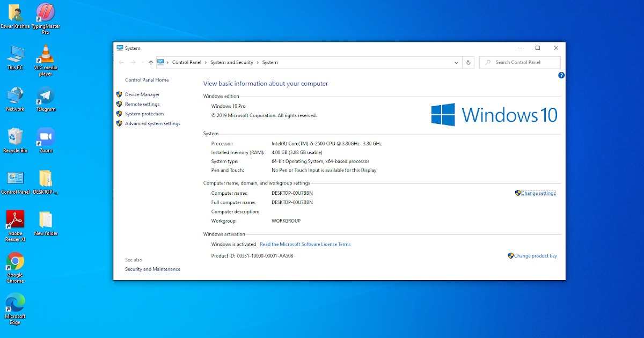Click the processor value Intel Core i5-2500
This screenshot has height=338, width=644.
[327, 144]
